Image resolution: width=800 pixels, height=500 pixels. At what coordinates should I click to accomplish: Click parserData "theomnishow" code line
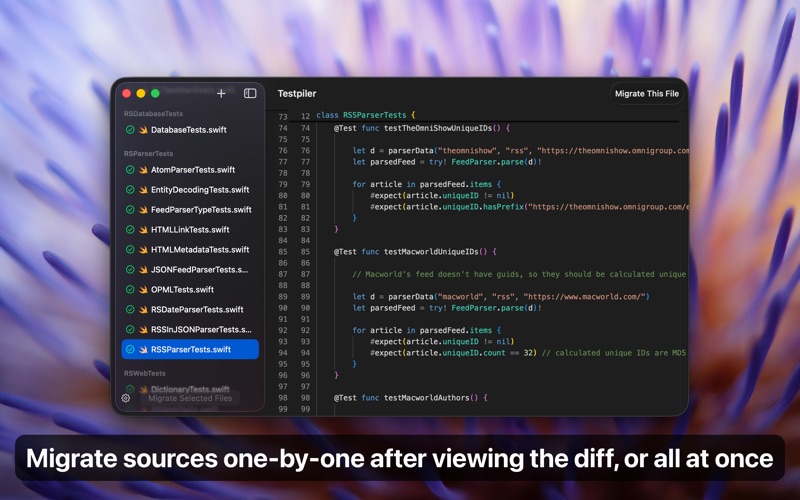pos(520,151)
